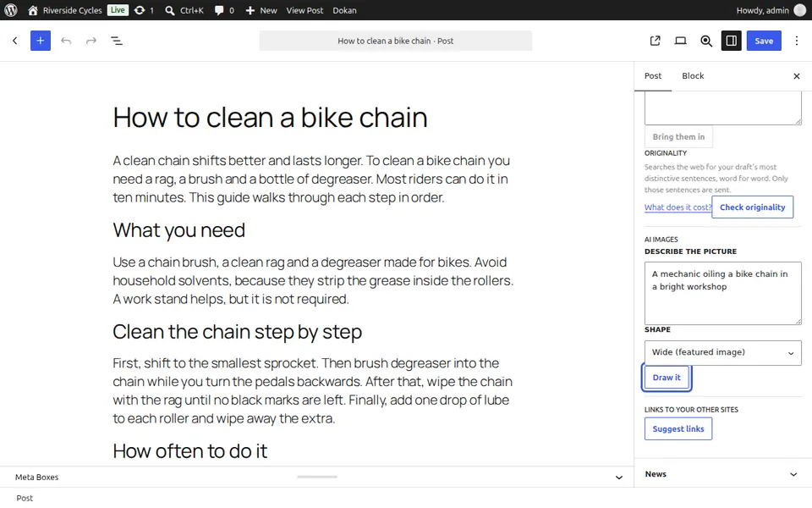Toggle the settings sidebar panel button
This screenshot has width=812, height=508.
[x=731, y=41]
